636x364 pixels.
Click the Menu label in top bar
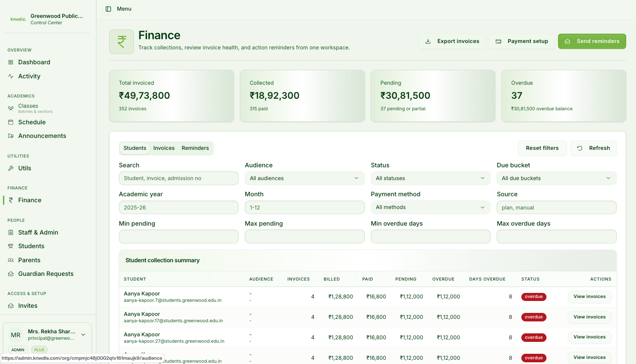(124, 9)
